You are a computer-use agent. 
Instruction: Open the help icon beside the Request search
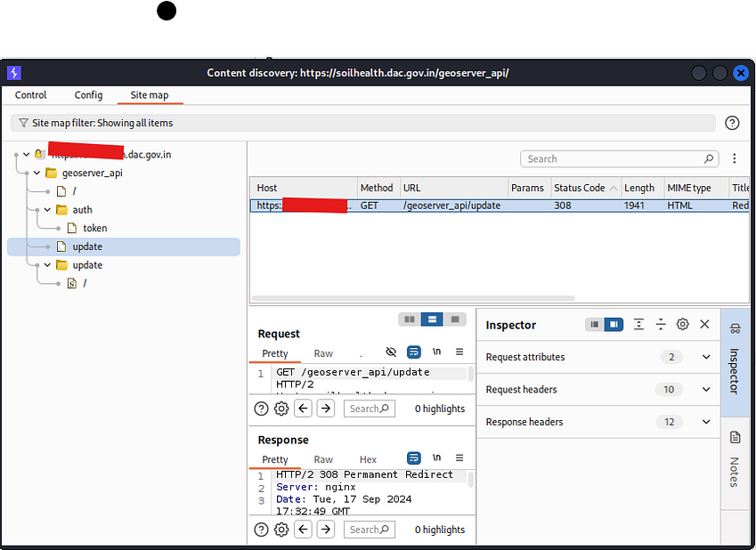pyautogui.click(x=261, y=408)
